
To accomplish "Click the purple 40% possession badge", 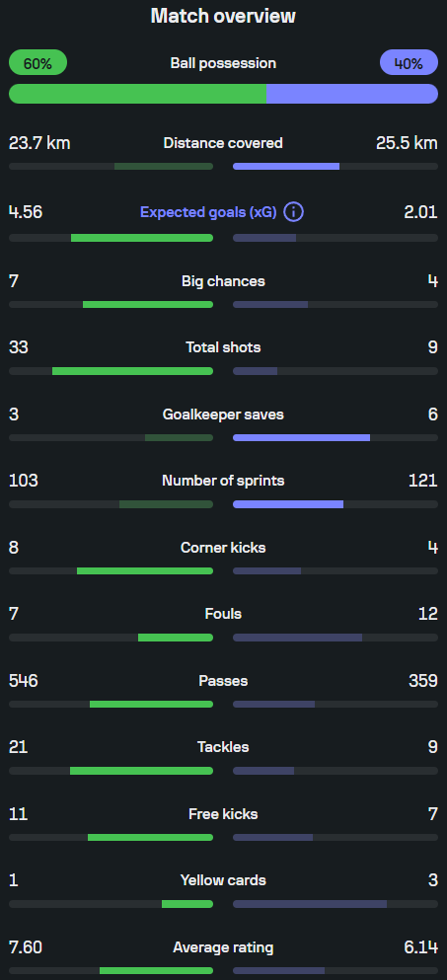I will pyautogui.click(x=409, y=62).
